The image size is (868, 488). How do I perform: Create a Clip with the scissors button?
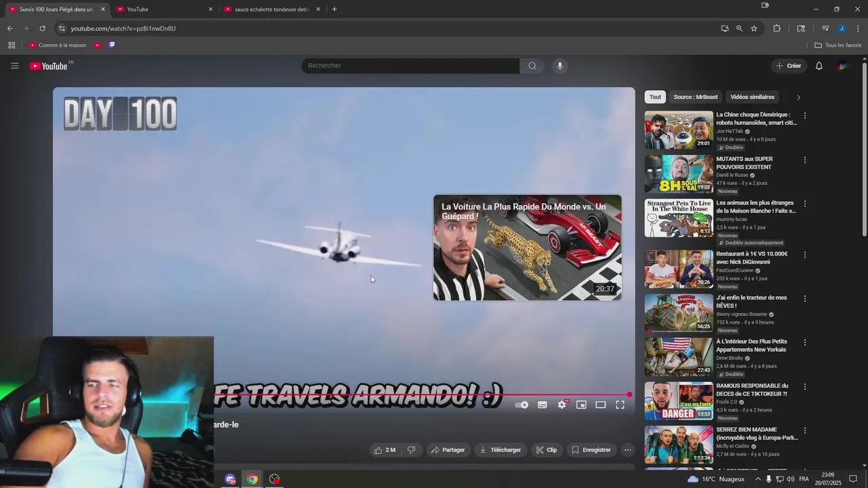[546, 450]
